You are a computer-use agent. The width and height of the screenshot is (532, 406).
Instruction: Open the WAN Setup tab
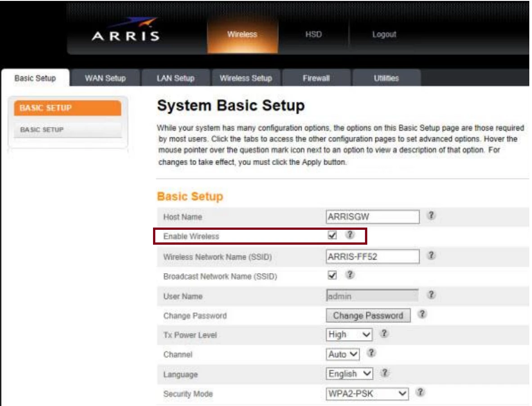(x=105, y=78)
